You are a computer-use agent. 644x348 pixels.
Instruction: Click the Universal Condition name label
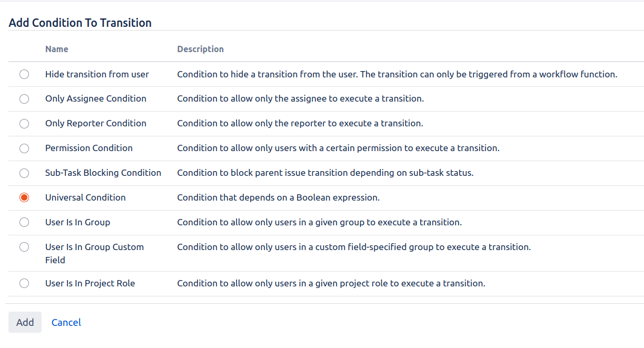[85, 197]
